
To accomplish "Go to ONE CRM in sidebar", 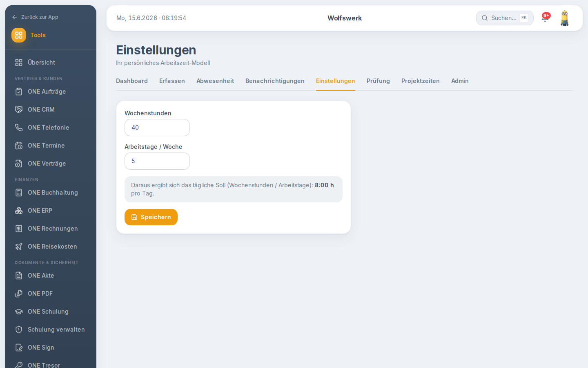I will pyautogui.click(x=51, y=110).
